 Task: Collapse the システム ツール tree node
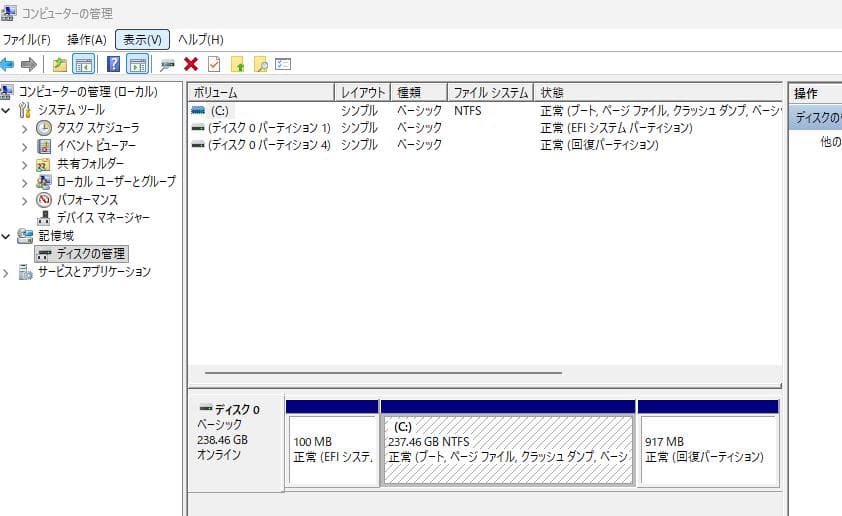pos(6,111)
